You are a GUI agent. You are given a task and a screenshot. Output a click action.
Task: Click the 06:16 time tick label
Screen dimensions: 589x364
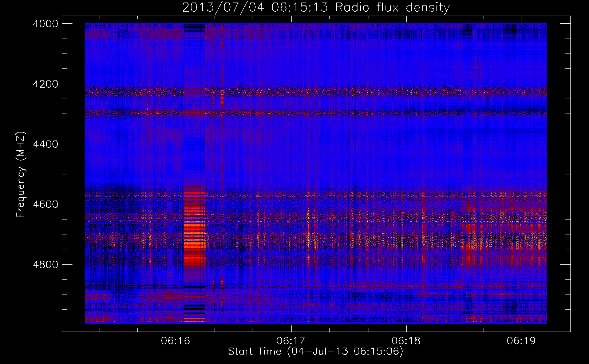[x=176, y=341]
